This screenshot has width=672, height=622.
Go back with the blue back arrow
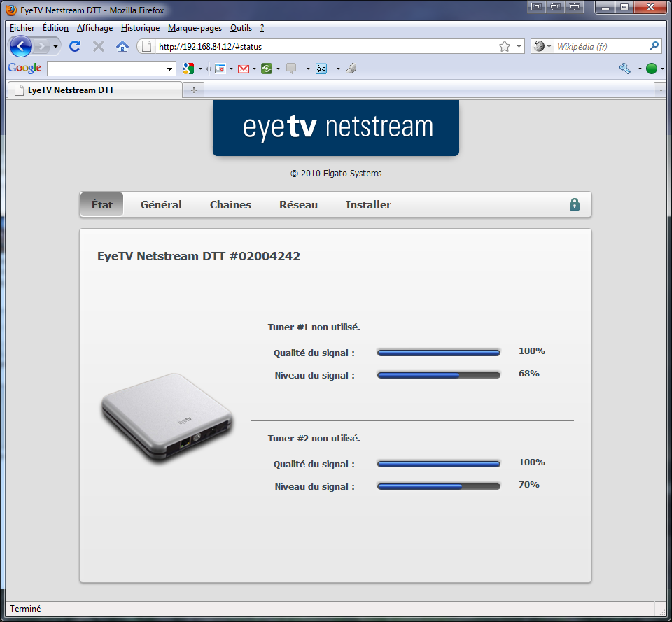click(x=20, y=46)
